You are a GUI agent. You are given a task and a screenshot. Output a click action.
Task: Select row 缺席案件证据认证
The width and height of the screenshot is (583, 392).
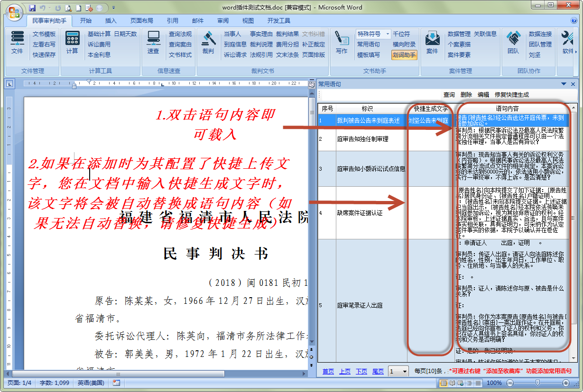tap(444, 213)
